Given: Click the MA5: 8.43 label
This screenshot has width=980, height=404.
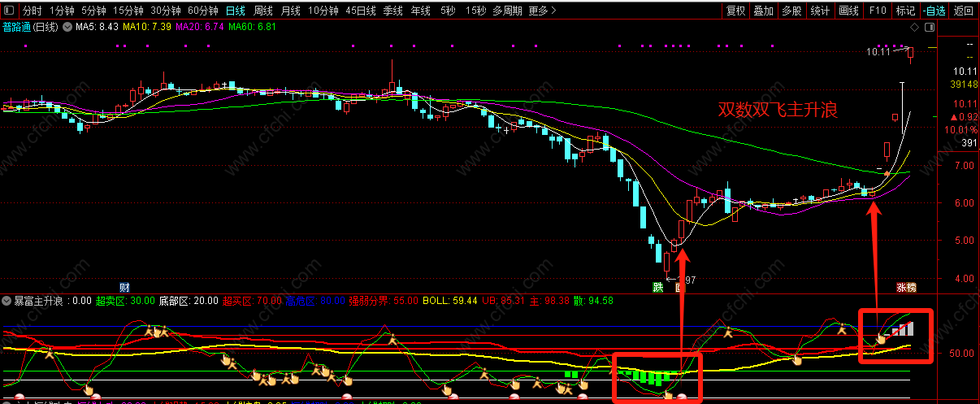Looking at the screenshot, I should [98, 28].
